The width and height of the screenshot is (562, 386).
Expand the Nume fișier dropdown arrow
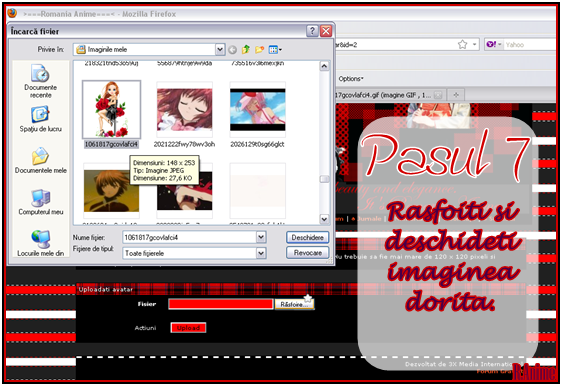(261, 237)
